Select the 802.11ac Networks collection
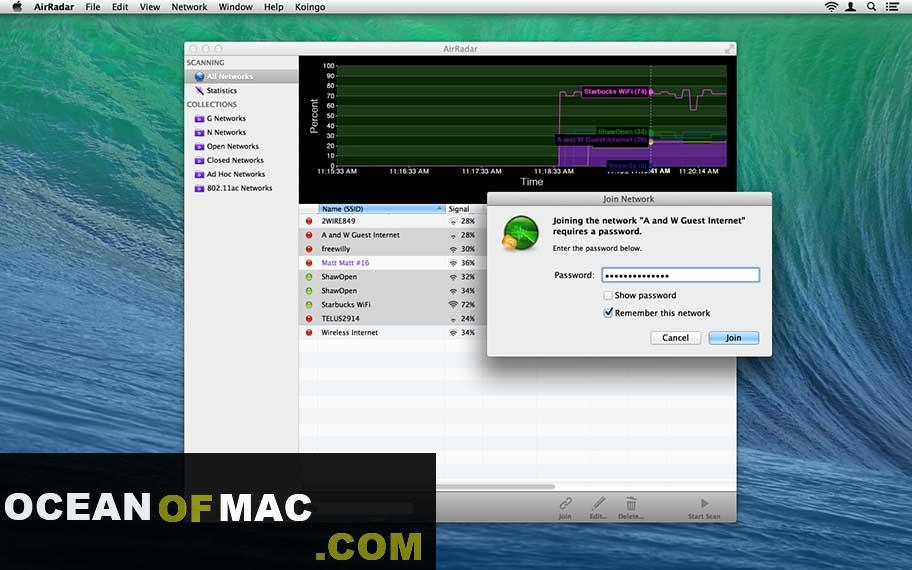Image resolution: width=912 pixels, height=570 pixels. (241, 188)
